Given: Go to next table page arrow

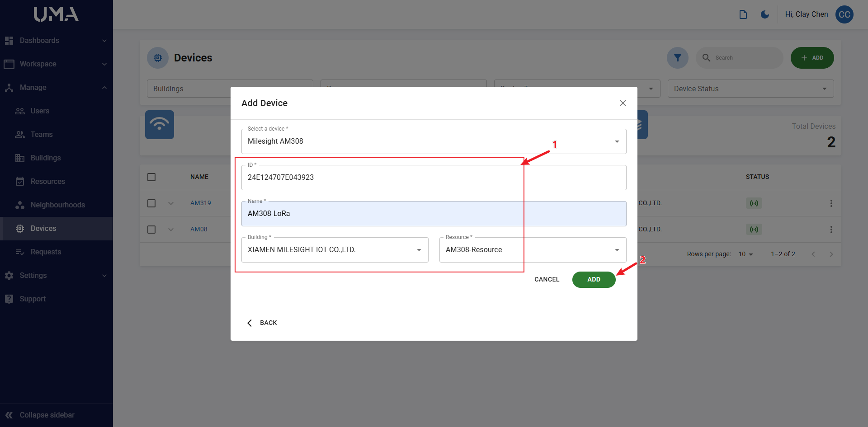Looking at the screenshot, I should (831, 254).
